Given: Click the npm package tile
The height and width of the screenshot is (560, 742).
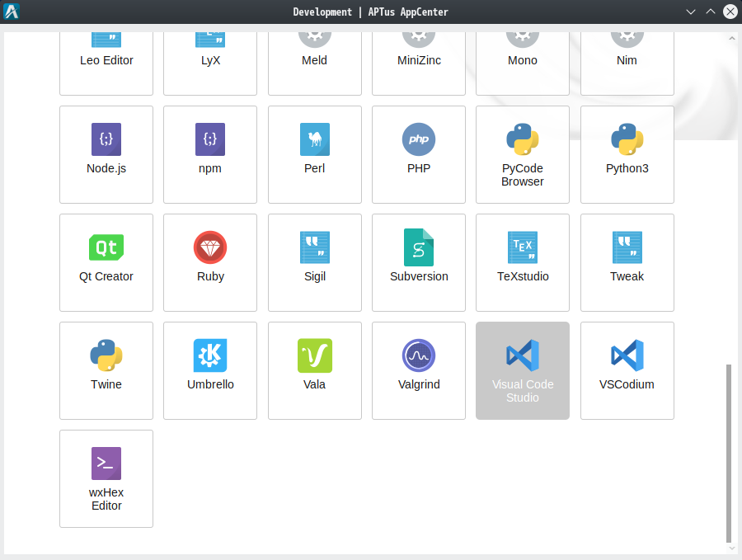Looking at the screenshot, I should (x=210, y=154).
